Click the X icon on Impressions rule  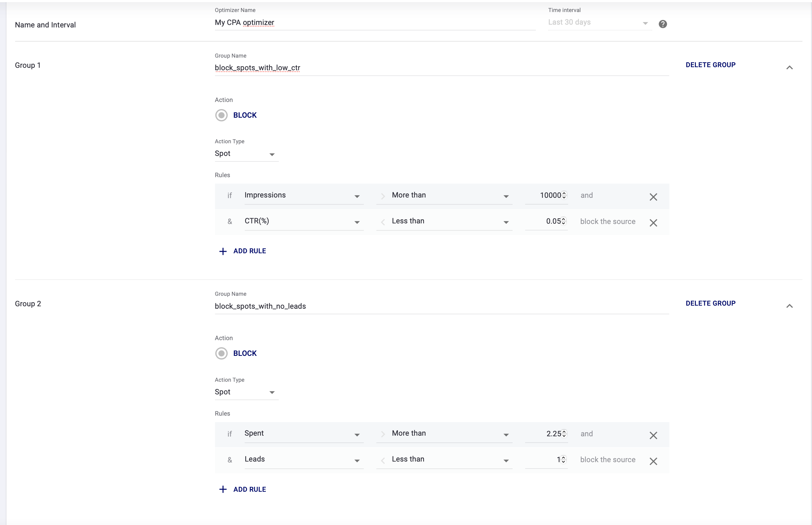[x=653, y=197]
